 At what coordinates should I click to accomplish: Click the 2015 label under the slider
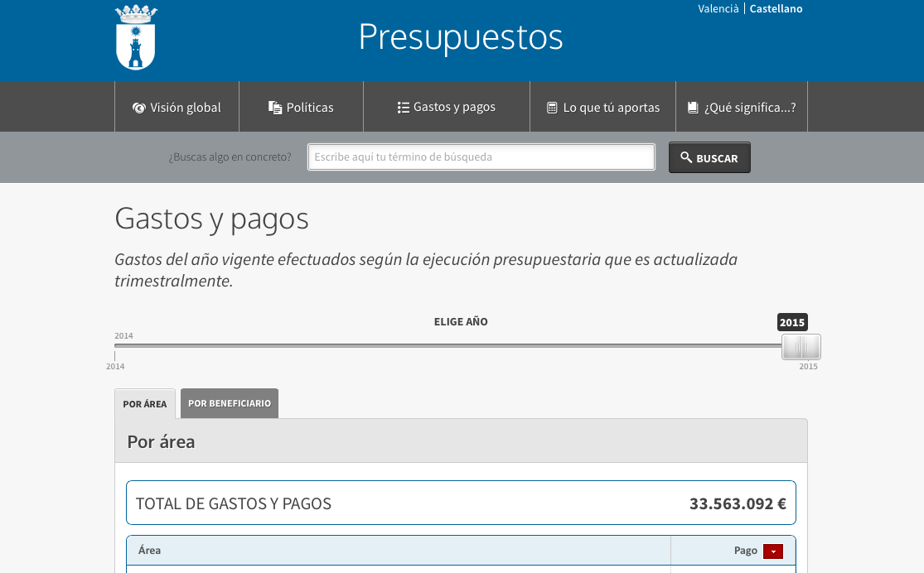pos(808,366)
